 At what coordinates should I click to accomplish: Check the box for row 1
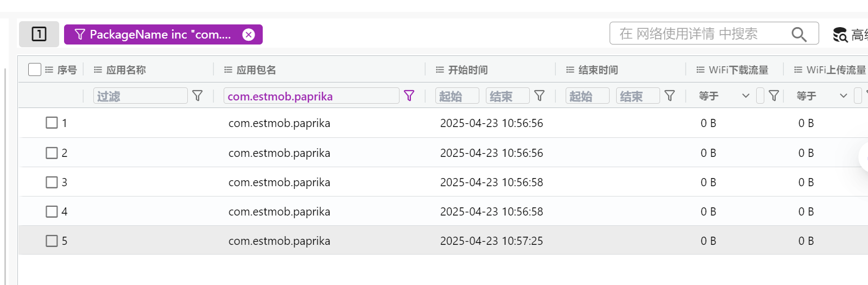pyautogui.click(x=52, y=123)
